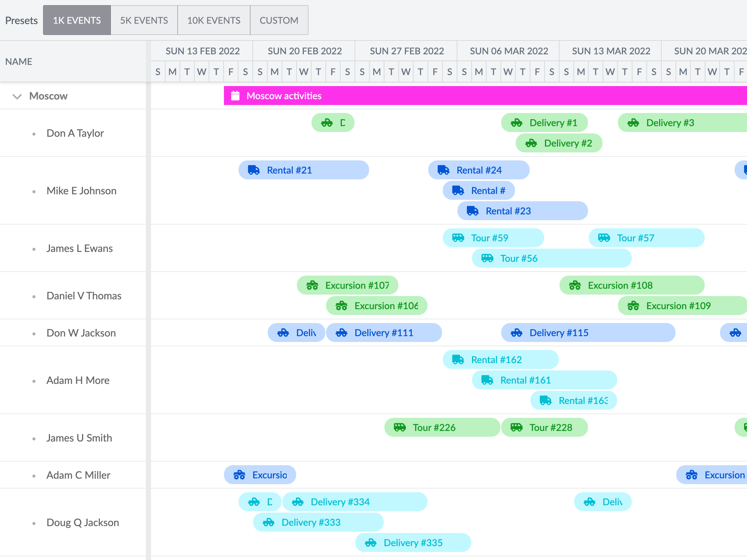This screenshot has width=747, height=560.
Task: Click the tractor icon on Excursion #107
Action: point(313,285)
